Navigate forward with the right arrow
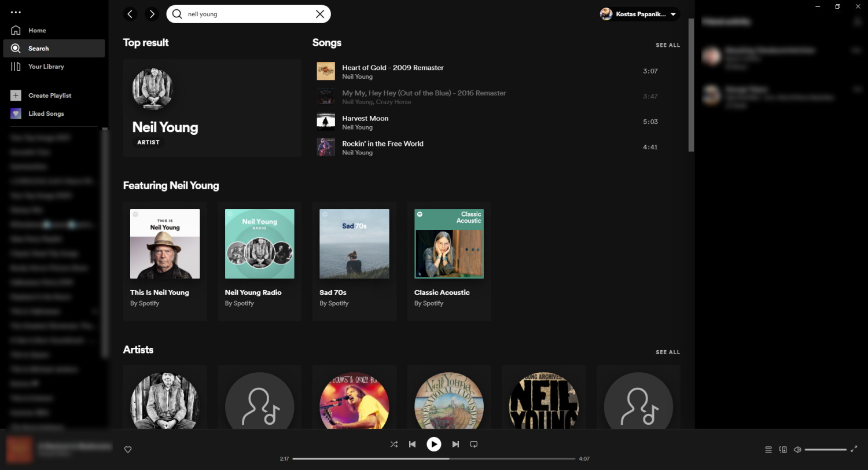 coord(152,14)
